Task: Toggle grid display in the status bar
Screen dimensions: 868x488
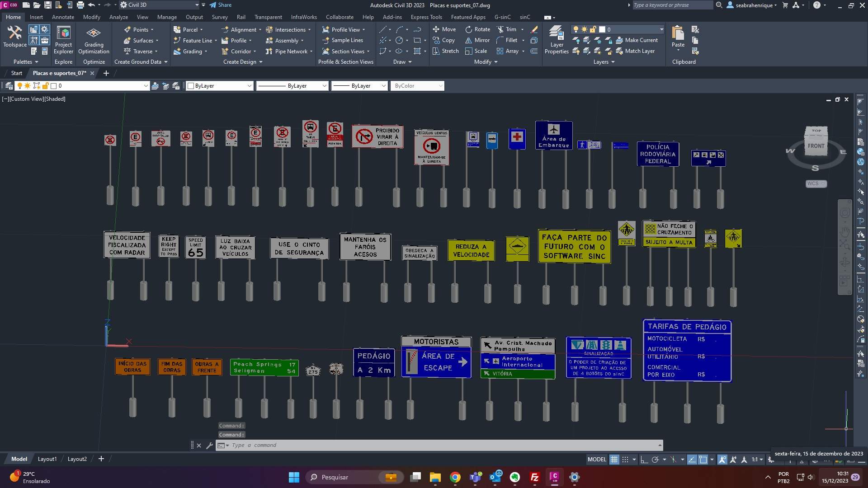Action: 614,459
